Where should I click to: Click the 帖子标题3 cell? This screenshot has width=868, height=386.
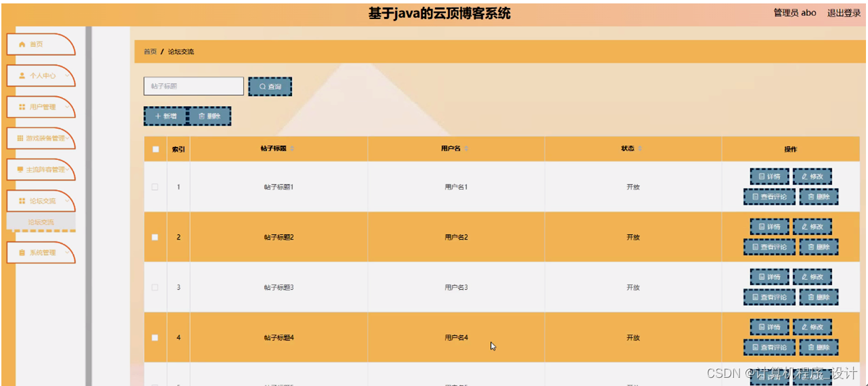pyautogui.click(x=278, y=287)
